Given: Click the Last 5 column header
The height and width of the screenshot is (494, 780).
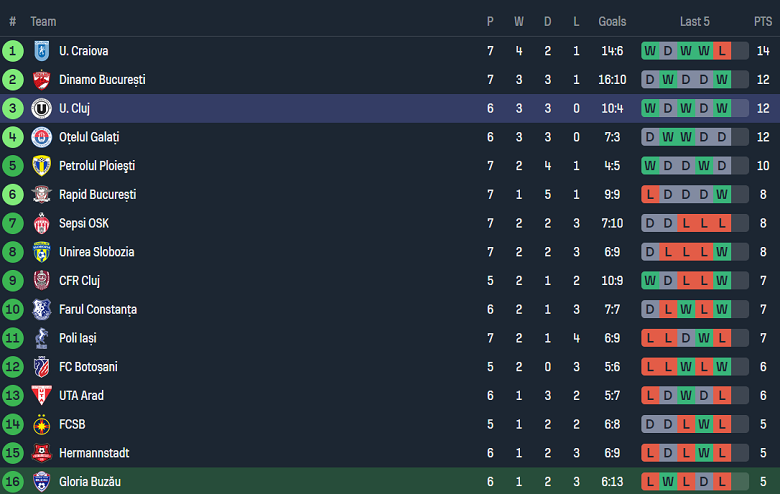Looking at the screenshot, I should (x=695, y=21).
